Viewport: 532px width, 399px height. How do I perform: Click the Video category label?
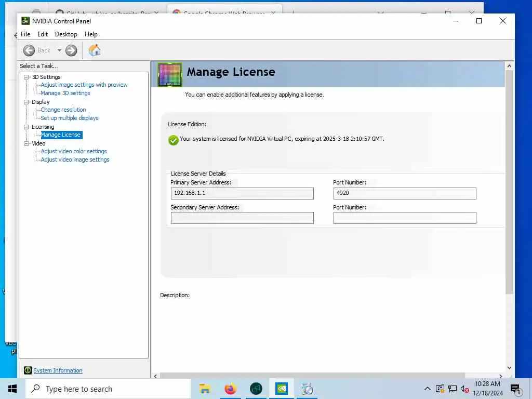tap(38, 143)
